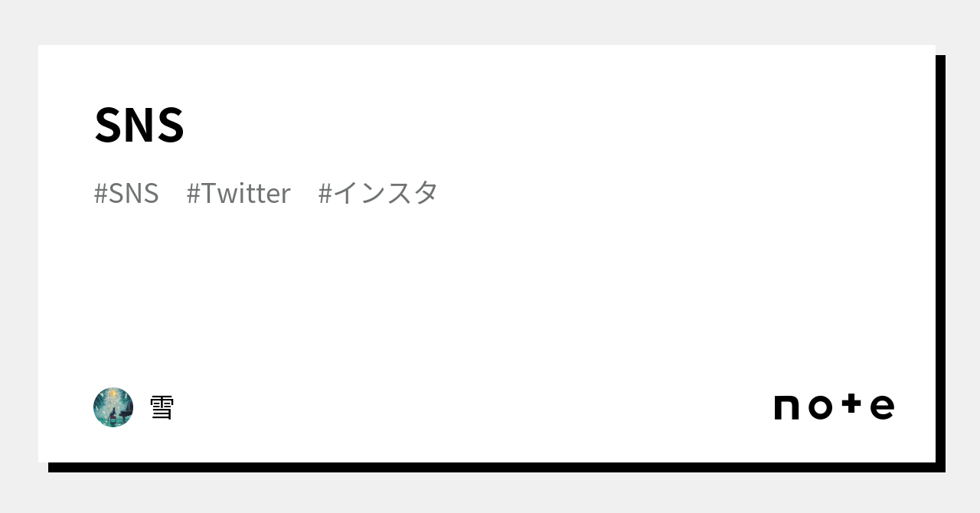Screen dimensions: 980x513
Task: Click the black shadow strip below the card
Action: point(490,467)
